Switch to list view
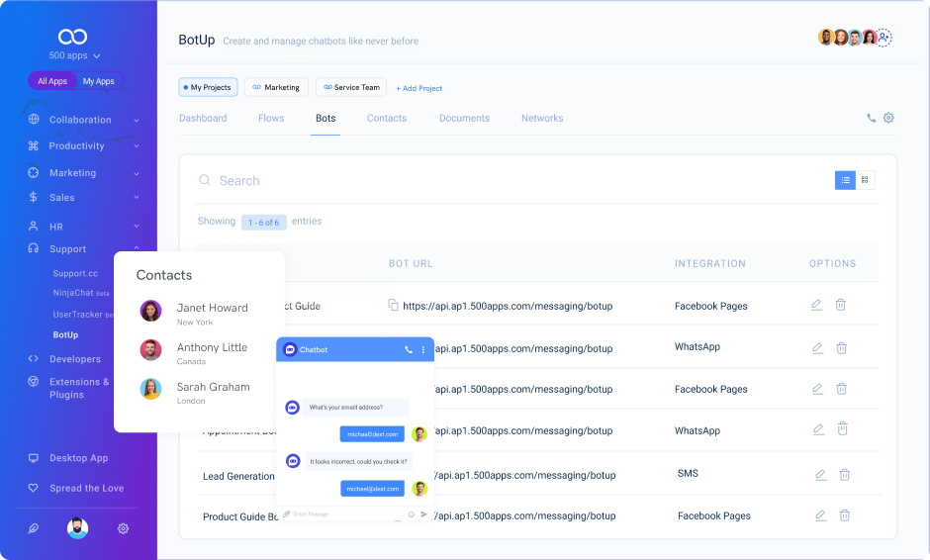Screen dimensions: 930x560 click(845, 180)
